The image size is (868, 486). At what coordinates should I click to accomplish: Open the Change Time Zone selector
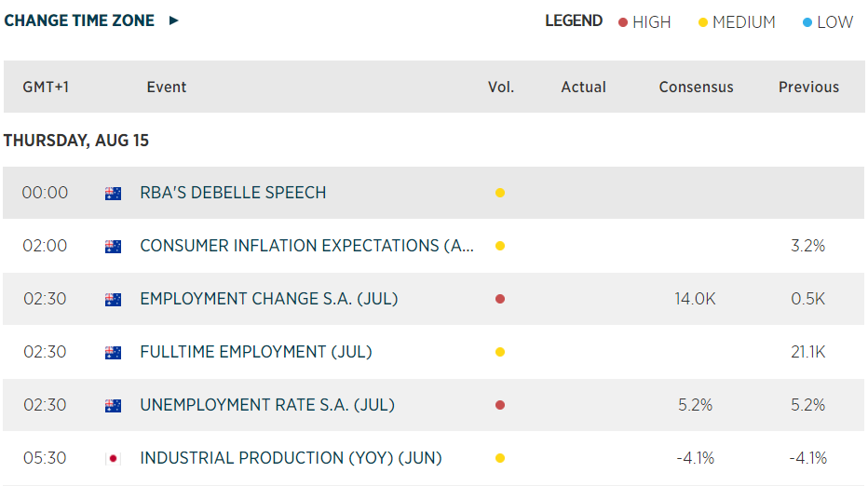coord(80,20)
